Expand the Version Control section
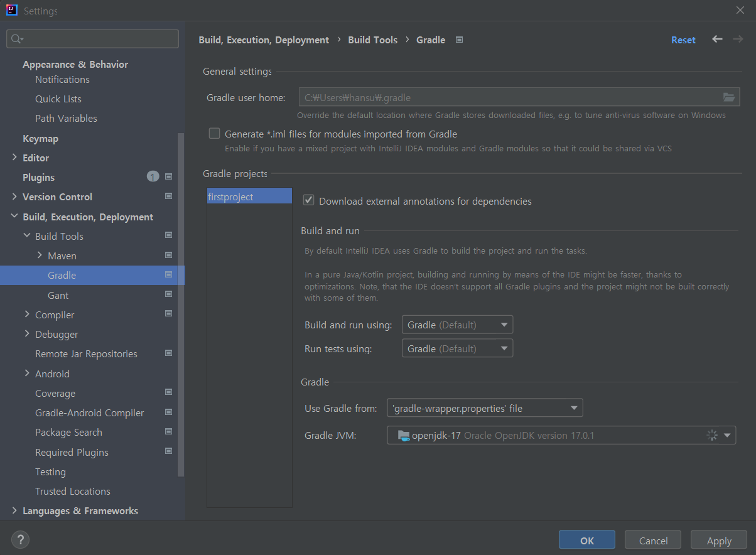Screen dimensions: 756x555 14,197
